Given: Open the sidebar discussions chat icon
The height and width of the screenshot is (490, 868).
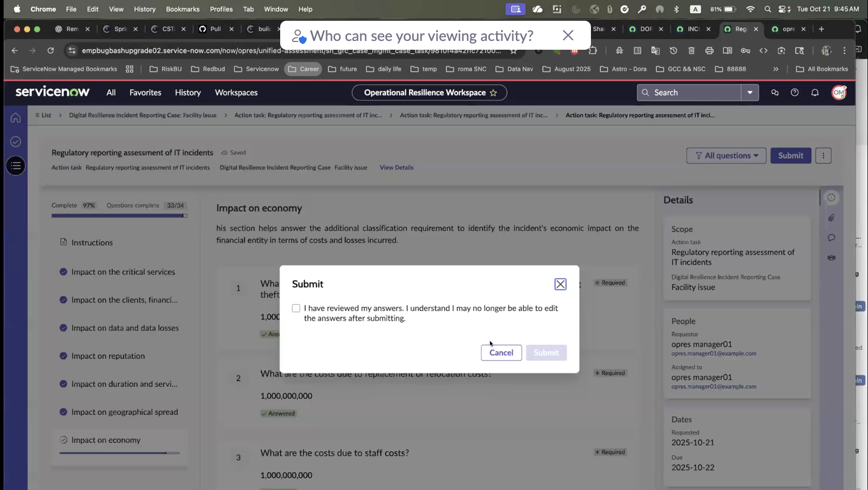Looking at the screenshot, I should 775,92.
